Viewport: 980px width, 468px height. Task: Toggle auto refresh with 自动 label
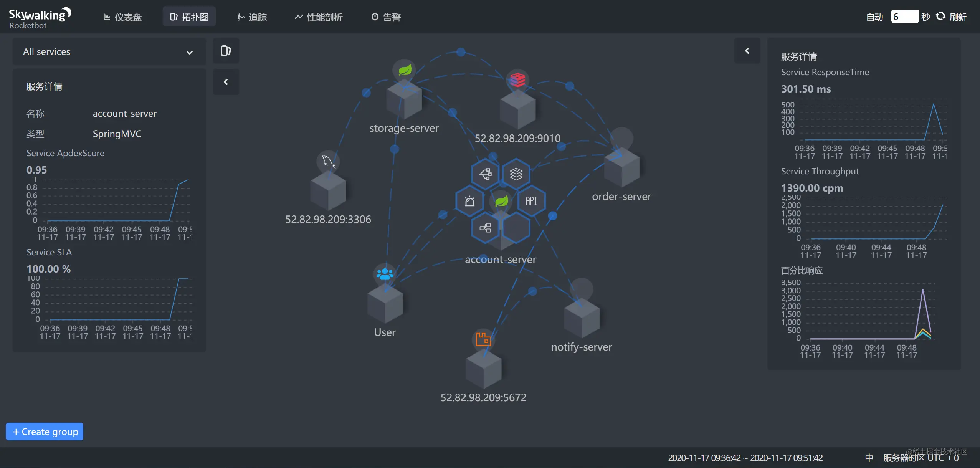pos(874,17)
